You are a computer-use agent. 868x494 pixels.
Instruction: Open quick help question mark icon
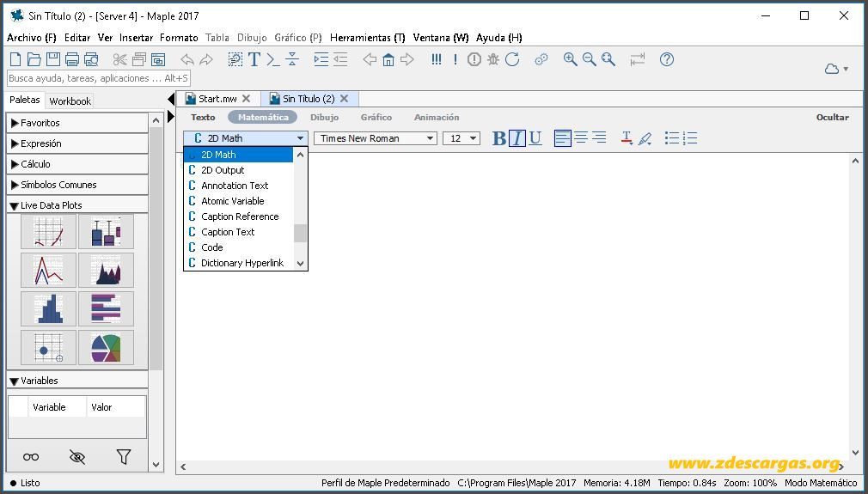click(667, 59)
